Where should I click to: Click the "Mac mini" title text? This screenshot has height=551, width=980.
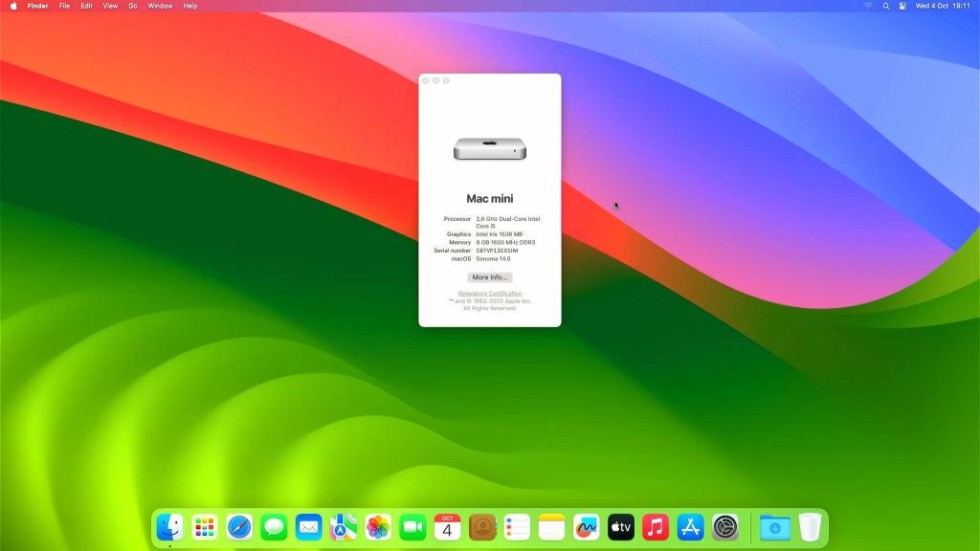pyautogui.click(x=489, y=199)
